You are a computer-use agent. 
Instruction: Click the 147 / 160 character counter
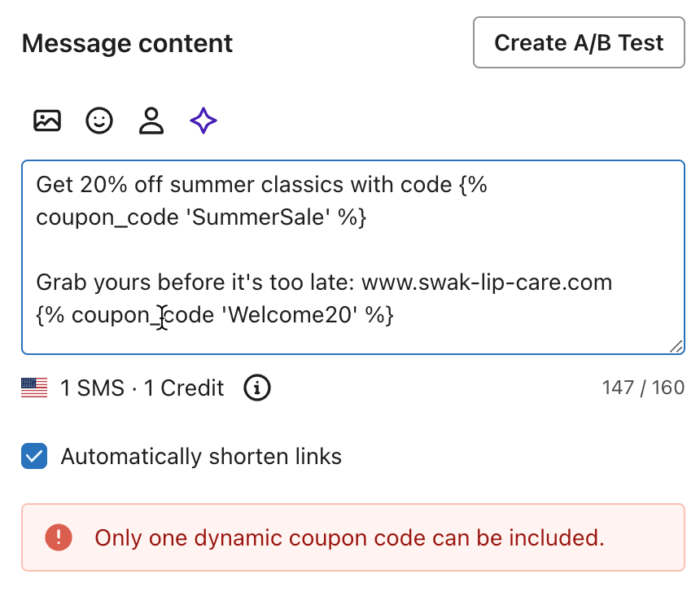643,388
